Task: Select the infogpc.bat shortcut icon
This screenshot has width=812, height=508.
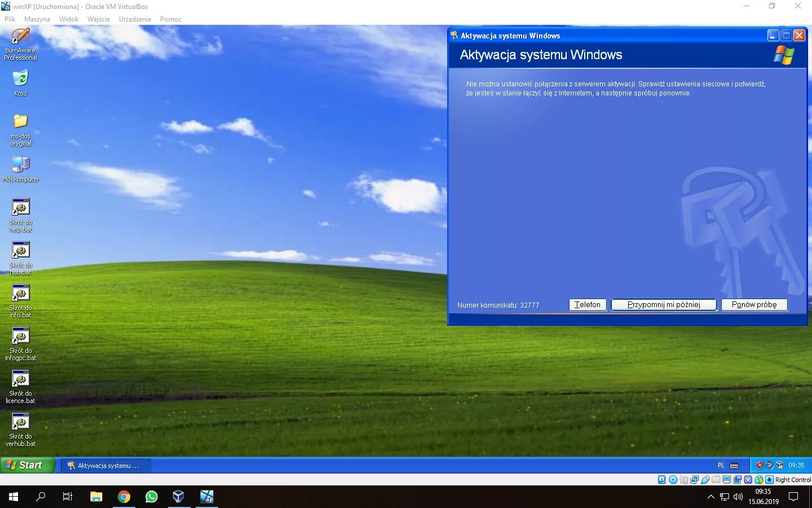Action: tap(20, 344)
